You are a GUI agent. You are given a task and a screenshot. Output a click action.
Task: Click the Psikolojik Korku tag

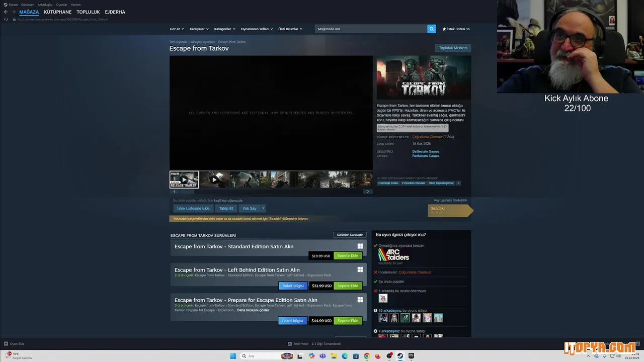[x=388, y=183]
